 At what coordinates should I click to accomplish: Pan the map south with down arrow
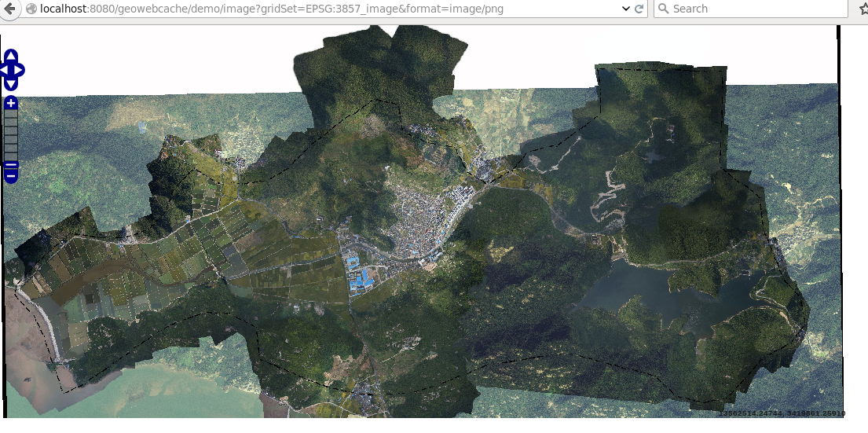point(11,84)
